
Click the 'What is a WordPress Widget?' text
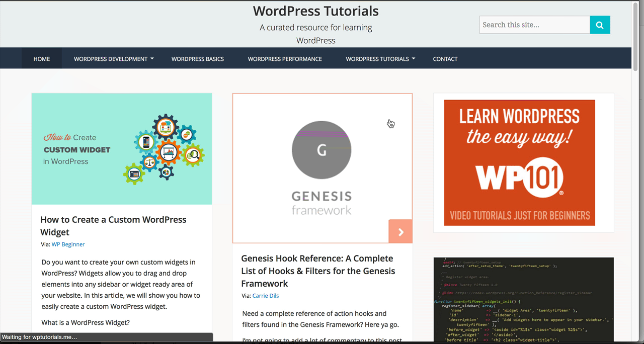coord(86,322)
